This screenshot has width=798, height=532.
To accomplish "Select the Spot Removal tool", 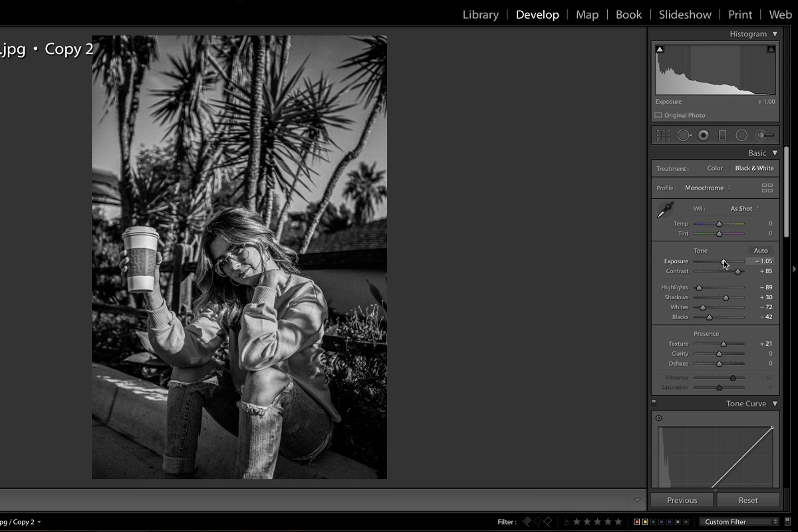I will [684, 135].
